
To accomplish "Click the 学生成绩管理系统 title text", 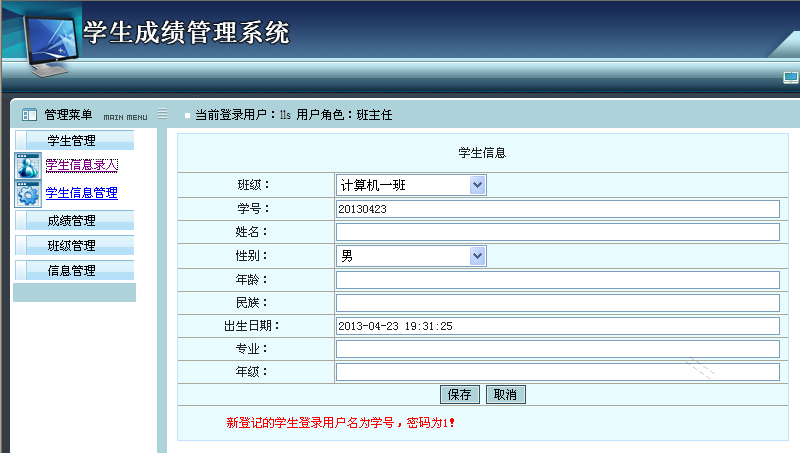I will [186, 33].
